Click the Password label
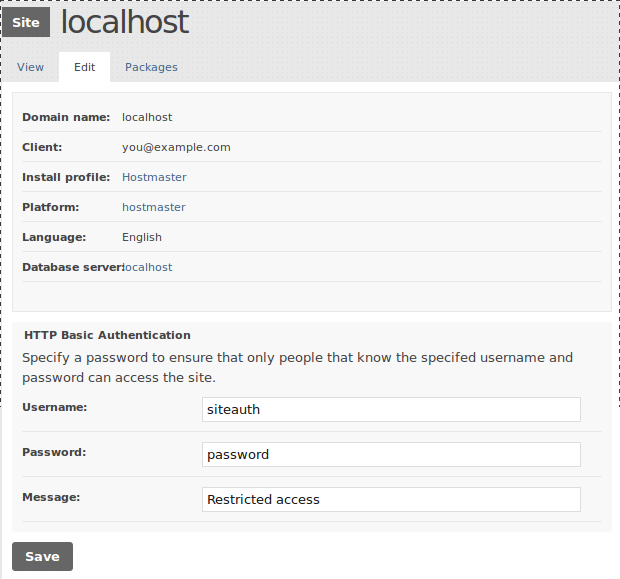The width and height of the screenshot is (620, 579). click(x=54, y=452)
